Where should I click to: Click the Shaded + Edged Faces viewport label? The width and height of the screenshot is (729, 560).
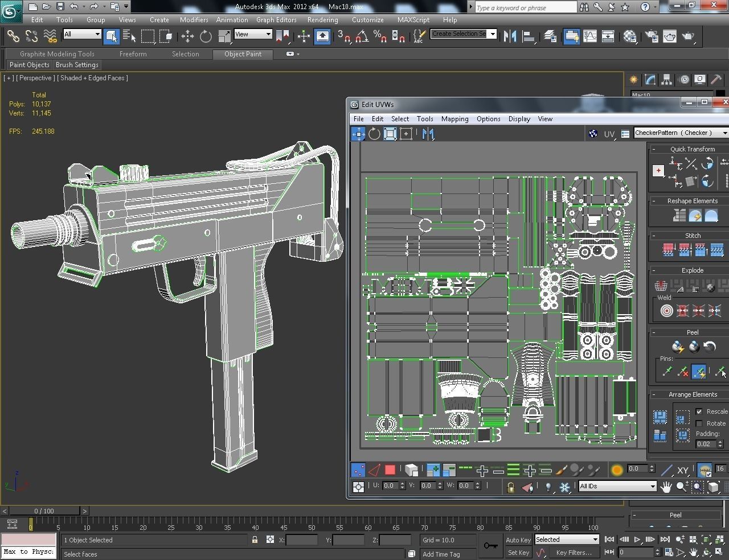tap(93, 78)
